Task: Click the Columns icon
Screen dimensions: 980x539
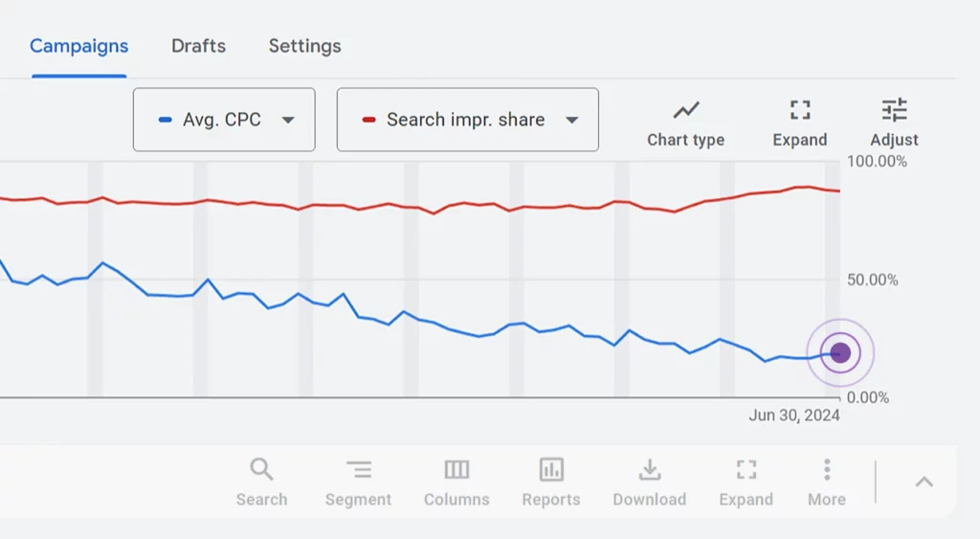Action: point(457,469)
